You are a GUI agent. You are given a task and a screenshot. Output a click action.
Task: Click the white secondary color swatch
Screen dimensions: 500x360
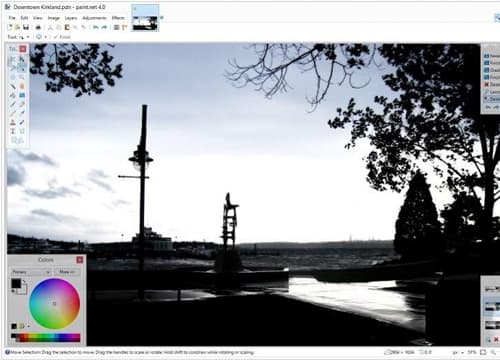tap(23, 290)
